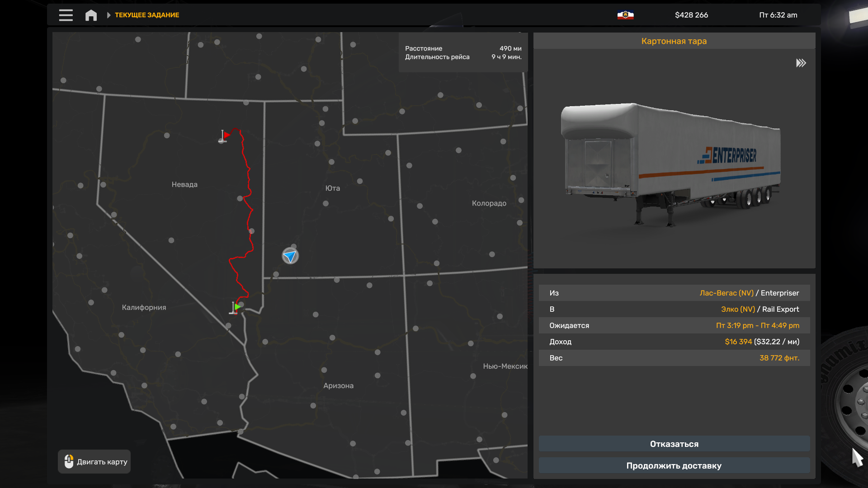Click the blue truck position marker
Image resolution: width=868 pixels, height=488 pixels.
(x=290, y=256)
